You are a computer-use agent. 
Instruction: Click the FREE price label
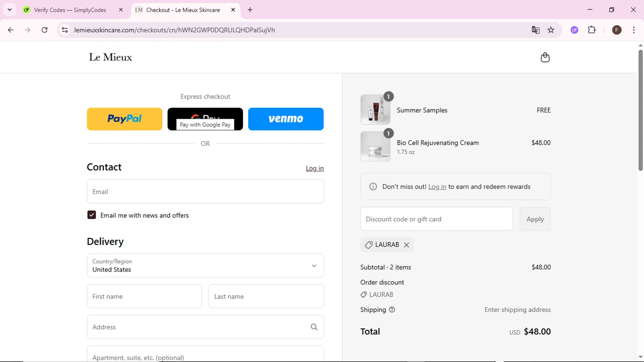[x=544, y=110]
